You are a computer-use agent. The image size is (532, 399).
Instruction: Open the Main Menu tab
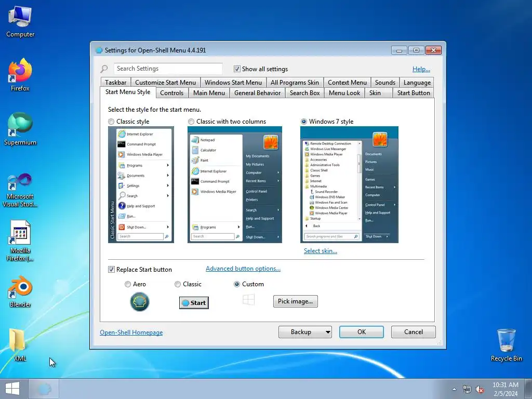(209, 93)
